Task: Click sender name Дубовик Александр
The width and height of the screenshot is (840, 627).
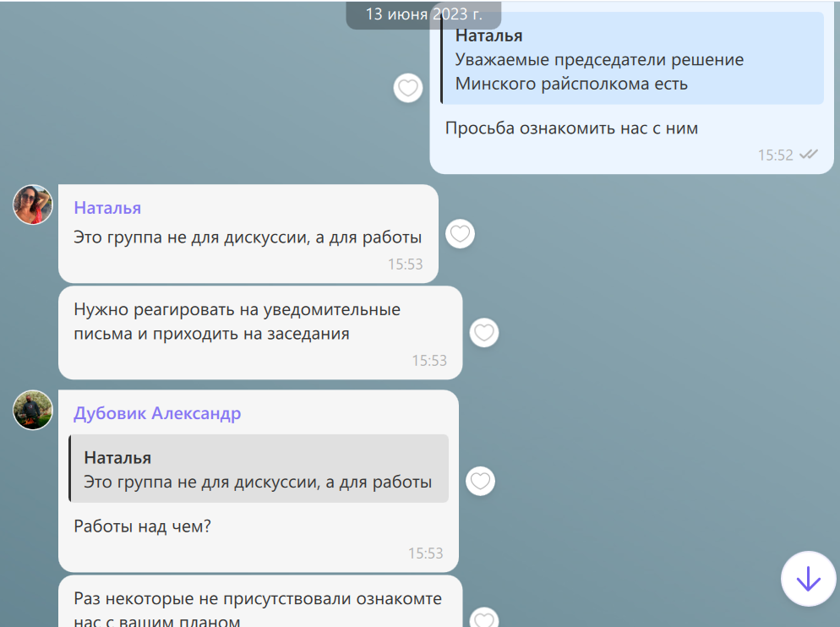Action: point(157,413)
